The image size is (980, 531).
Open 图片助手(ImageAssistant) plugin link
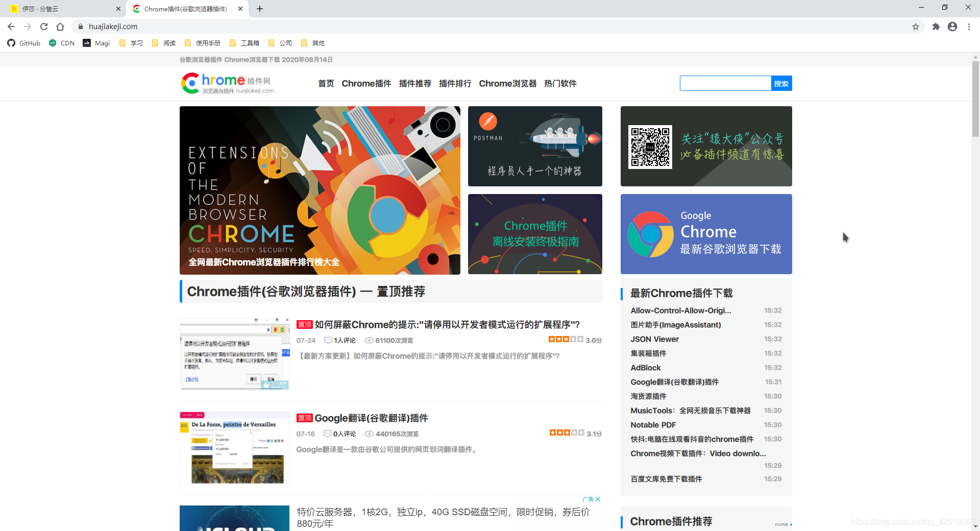676,325
